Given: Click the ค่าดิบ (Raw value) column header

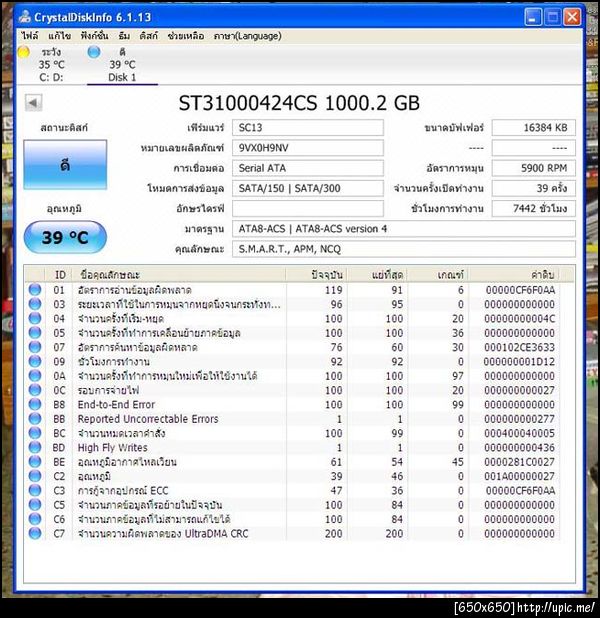Looking at the screenshot, I should point(514,275).
